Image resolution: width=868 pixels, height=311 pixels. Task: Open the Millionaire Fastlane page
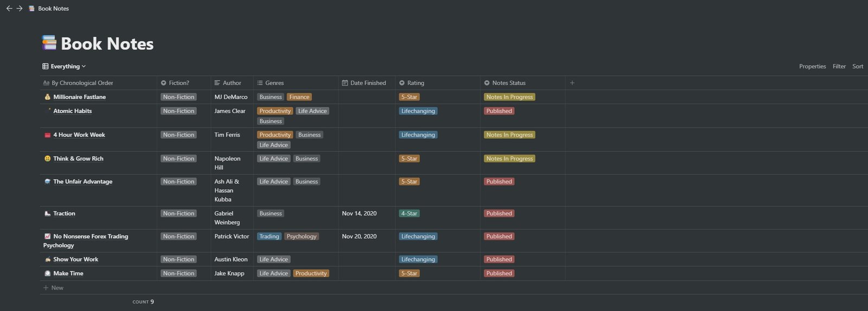click(x=79, y=97)
